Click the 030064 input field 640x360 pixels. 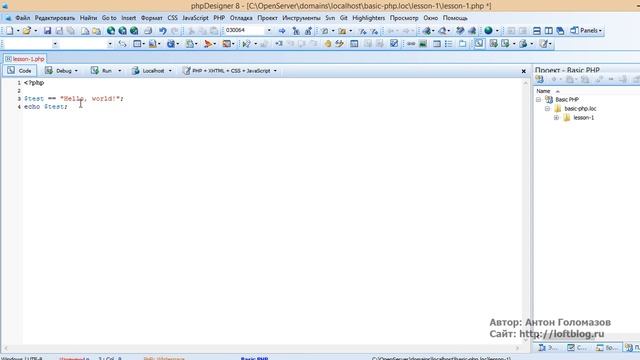[x=244, y=31]
